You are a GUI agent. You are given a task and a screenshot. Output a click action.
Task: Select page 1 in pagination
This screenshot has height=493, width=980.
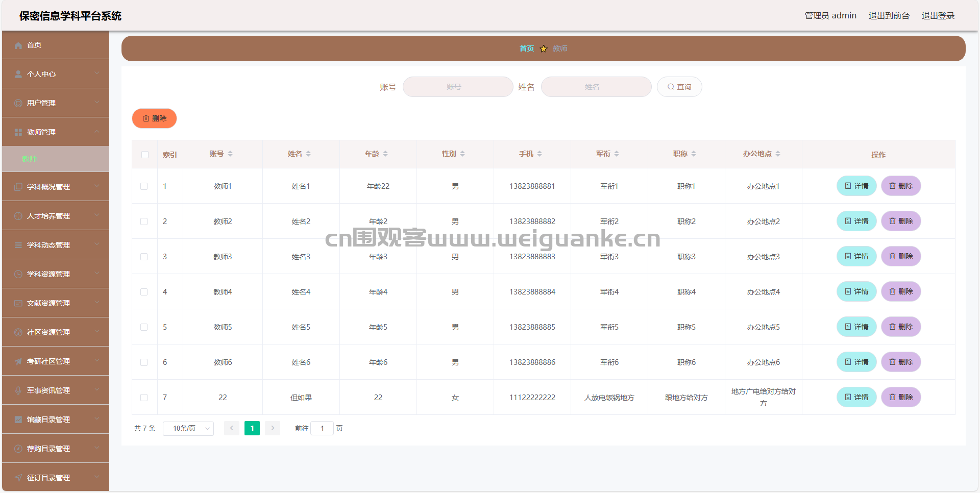click(252, 429)
